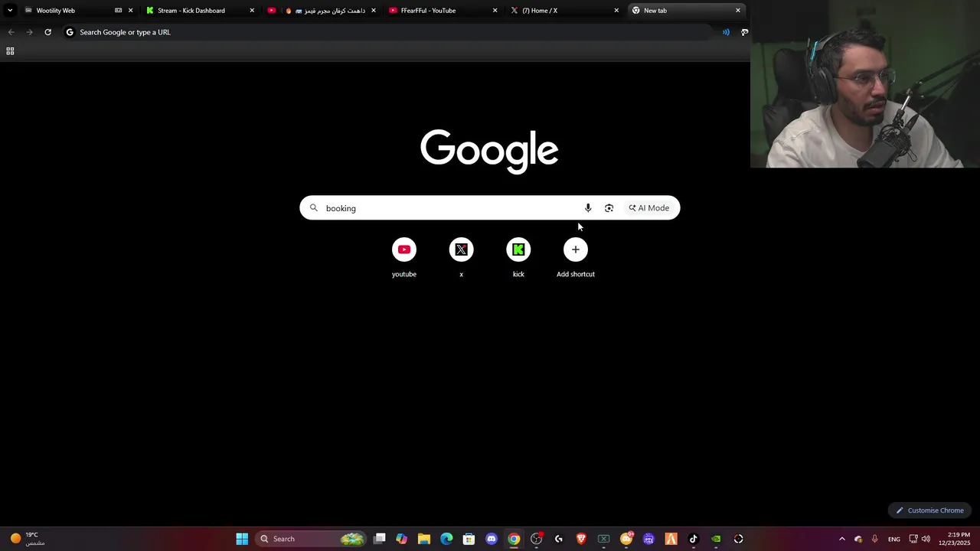The height and width of the screenshot is (551, 980).
Task: Click the Google search box containing booking
Action: coord(489,208)
